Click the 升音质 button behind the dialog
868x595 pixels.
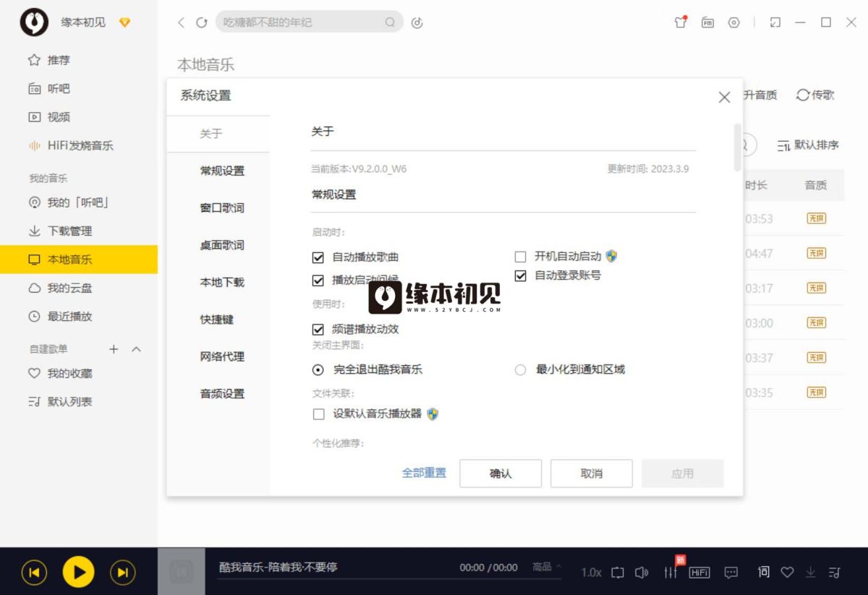click(x=760, y=95)
